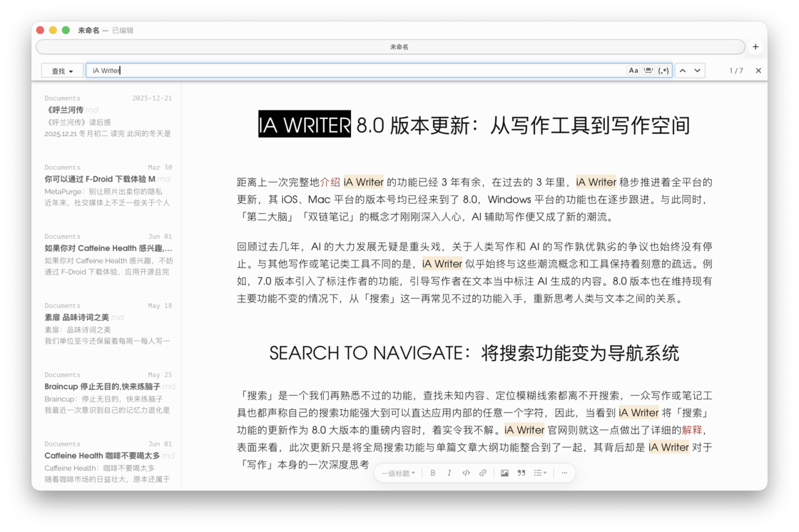Screen dimensions: 799x532
Task: Click the May 25 date label
Action: click(x=160, y=374)
